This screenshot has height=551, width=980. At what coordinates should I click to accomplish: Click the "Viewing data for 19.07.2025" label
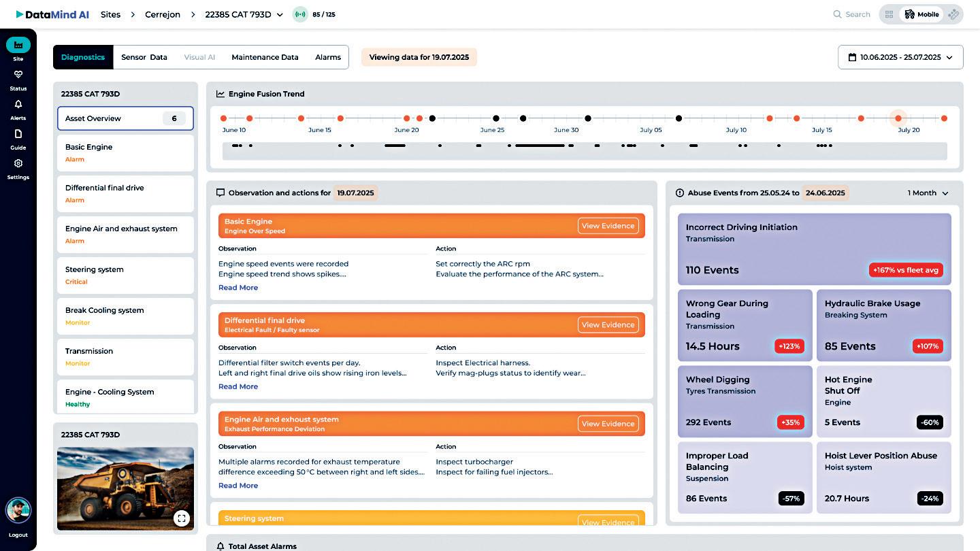tap(419, 57)
